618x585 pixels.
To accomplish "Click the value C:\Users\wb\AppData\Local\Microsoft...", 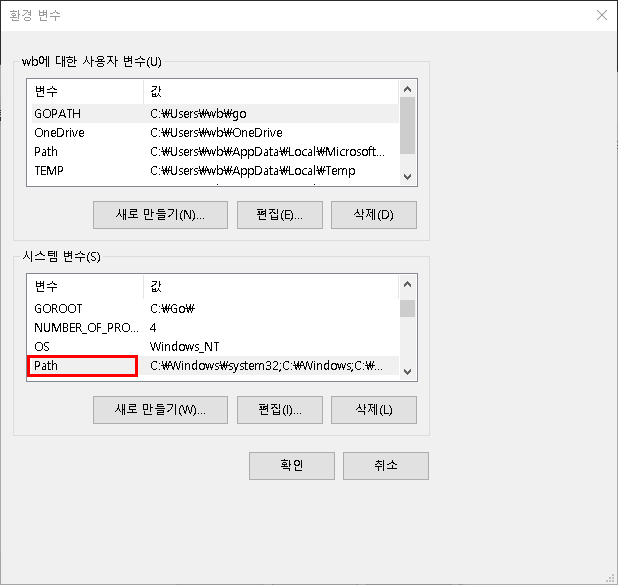I will (267, 152).
